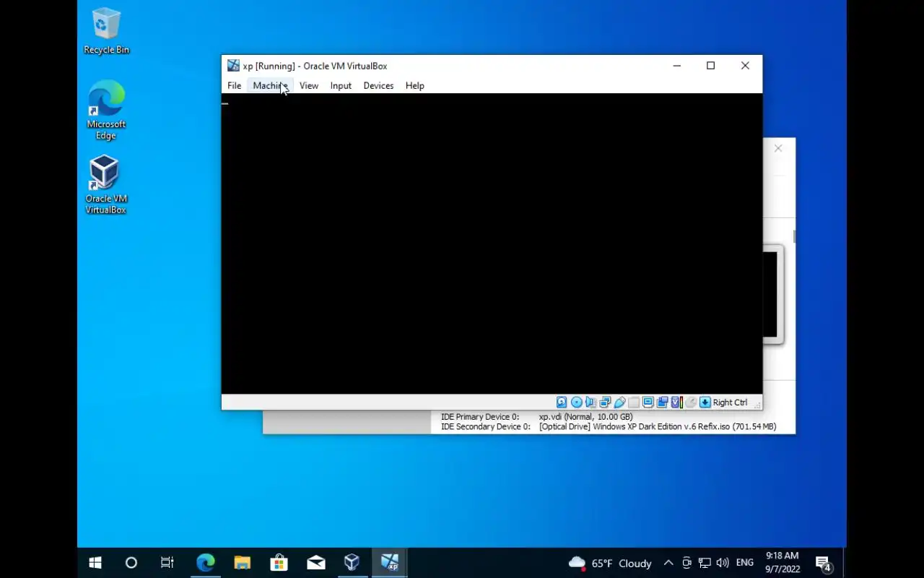
Task: Maximize the xp VirtualBox window
Action: pyautogui.click(x=710, y=66)
